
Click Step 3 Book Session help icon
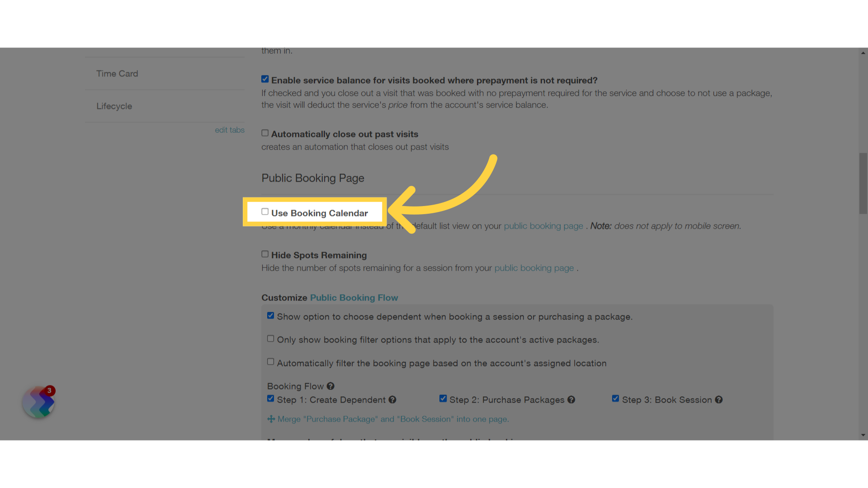click(720, 399)
